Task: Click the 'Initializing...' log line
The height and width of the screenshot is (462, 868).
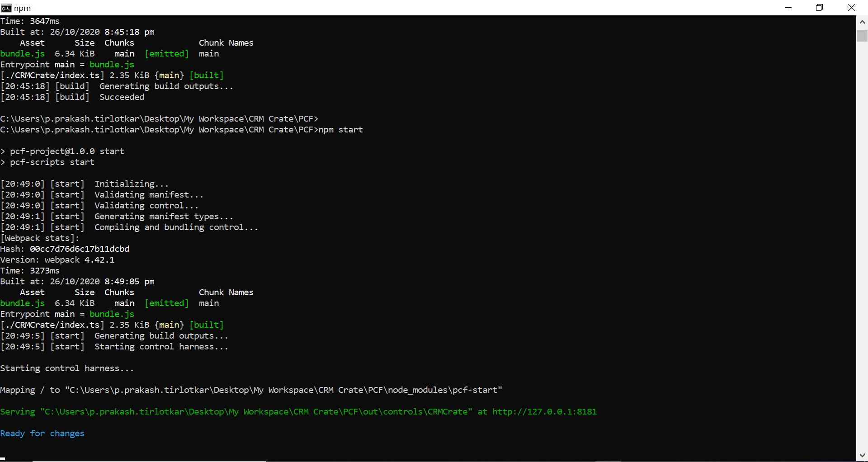Action: (131, 184)
